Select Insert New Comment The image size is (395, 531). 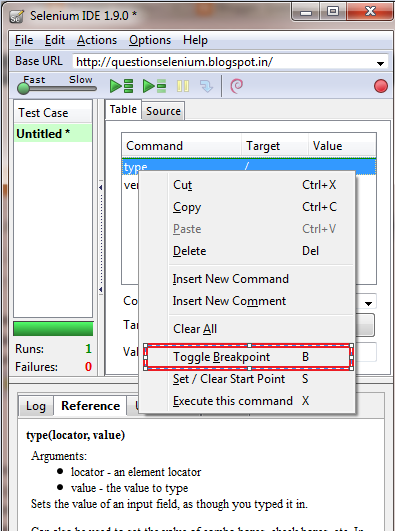[247, 301]
